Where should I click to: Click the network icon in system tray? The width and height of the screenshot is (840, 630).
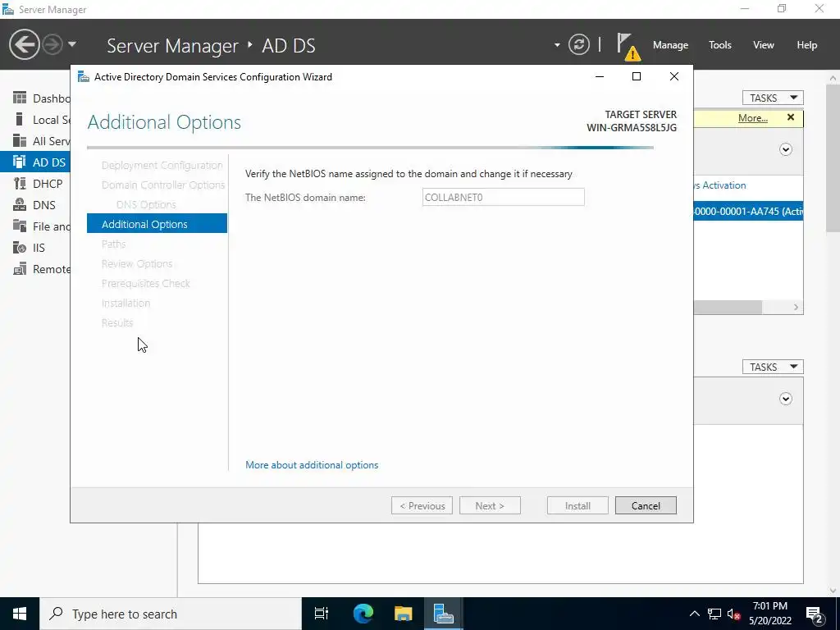(x=714, y=614)
